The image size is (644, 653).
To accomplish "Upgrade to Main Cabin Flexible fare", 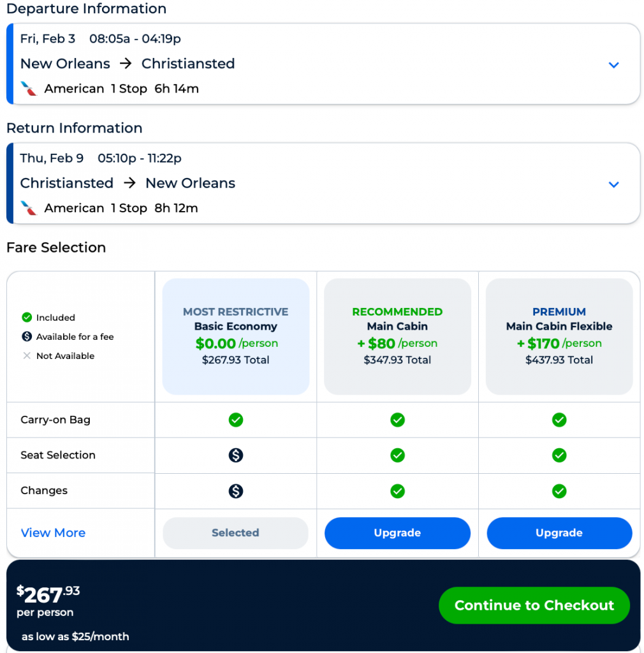I will coord(559,533).
